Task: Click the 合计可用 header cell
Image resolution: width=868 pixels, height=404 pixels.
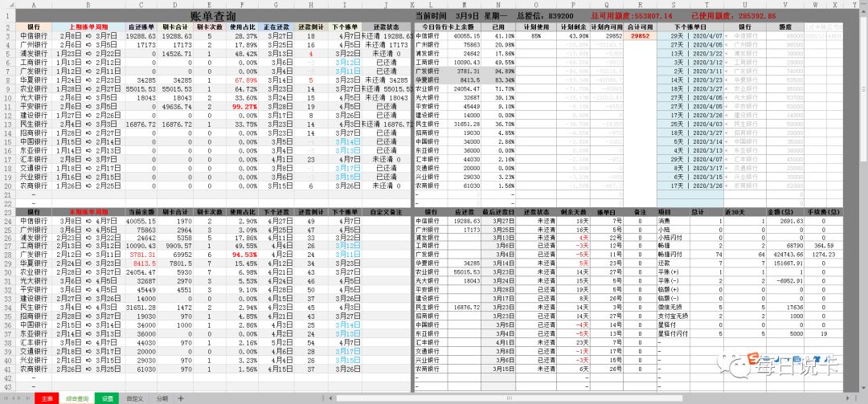Action: pos(640,27)
